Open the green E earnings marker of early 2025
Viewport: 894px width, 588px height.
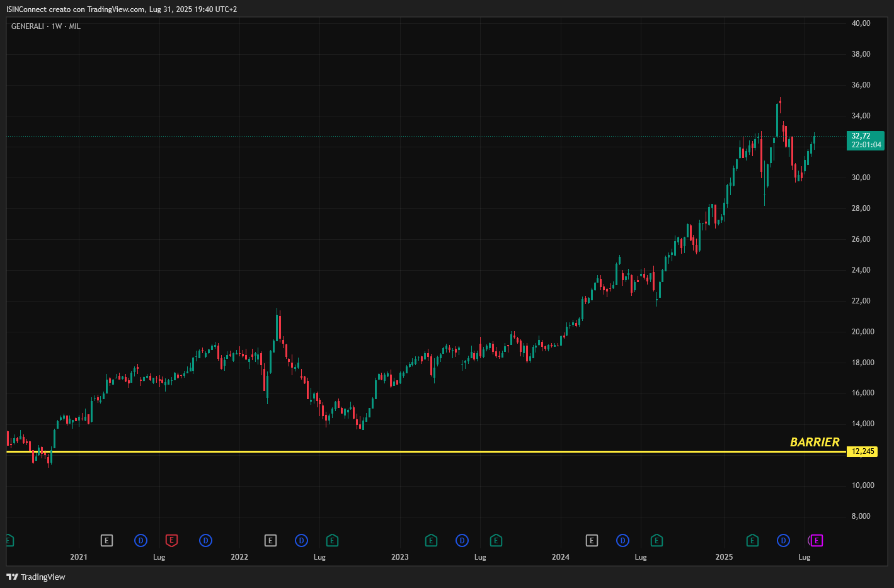point(752,540)
